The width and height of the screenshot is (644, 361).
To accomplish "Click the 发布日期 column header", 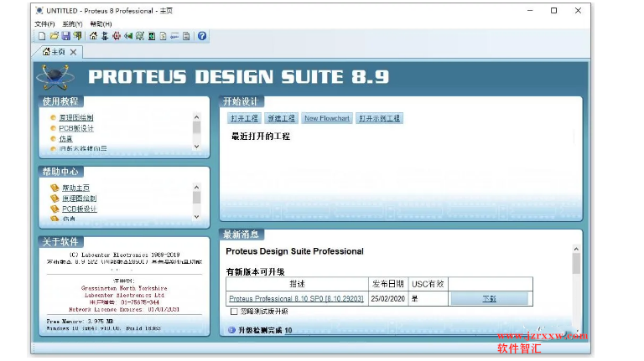I will [387, 284].
